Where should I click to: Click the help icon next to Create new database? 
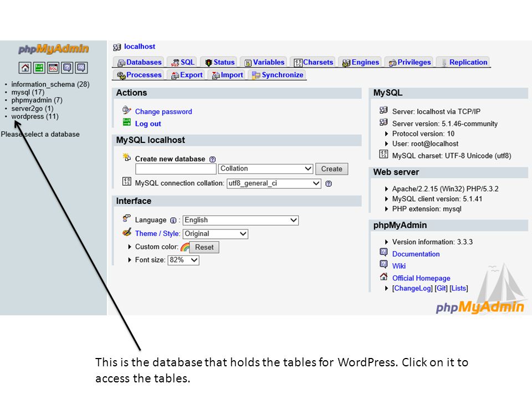(212, 159)
